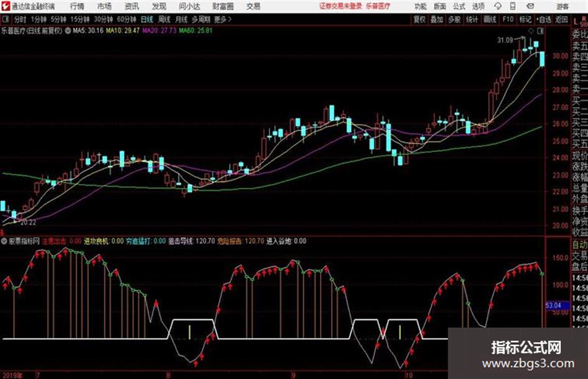Click the F10 company info button
588x379 pixels.
[x=508, y=19]
